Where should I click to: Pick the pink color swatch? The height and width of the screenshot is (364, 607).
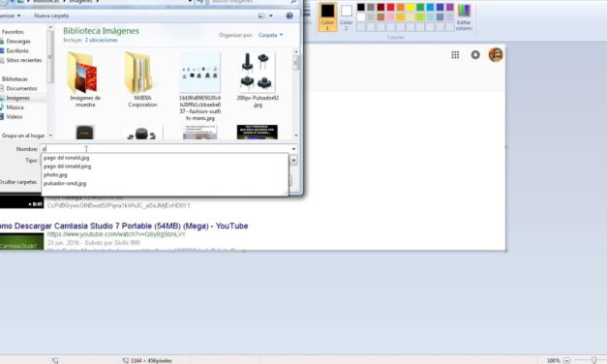390,17
